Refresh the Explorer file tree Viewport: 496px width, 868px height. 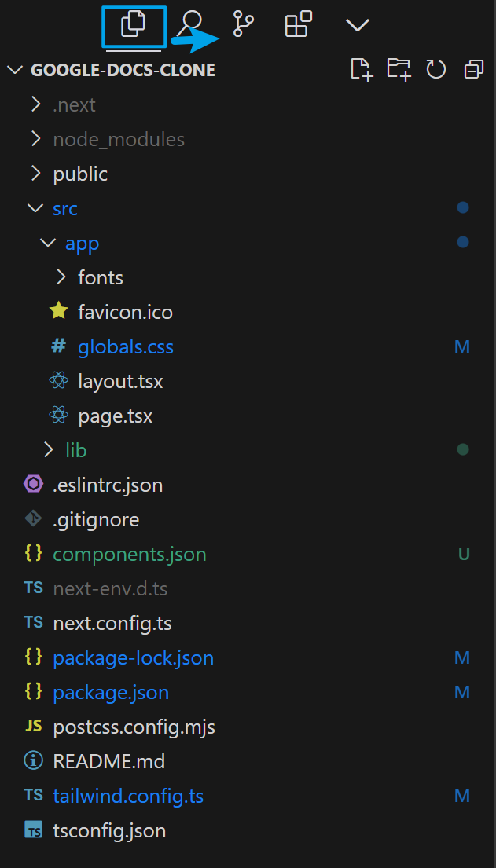click(x=436, y=70)
